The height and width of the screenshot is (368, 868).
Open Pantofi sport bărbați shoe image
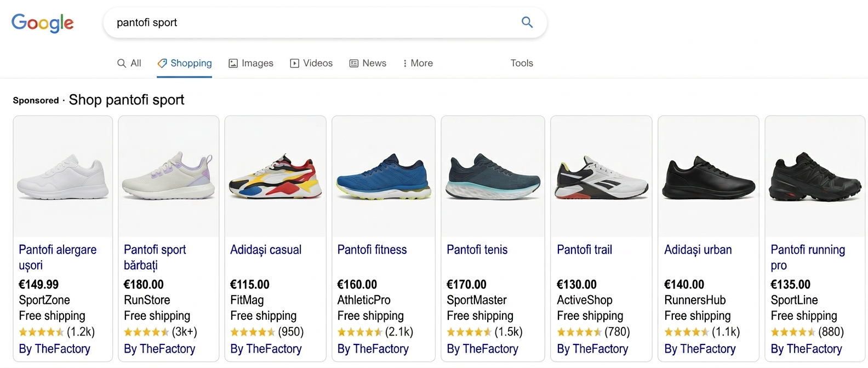click(169, 176)
